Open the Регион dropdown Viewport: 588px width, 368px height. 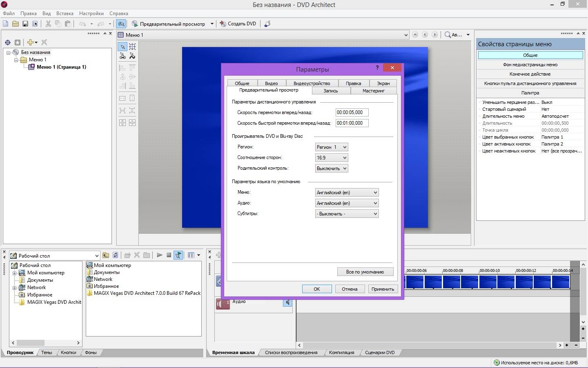click(x=332, y=147)
